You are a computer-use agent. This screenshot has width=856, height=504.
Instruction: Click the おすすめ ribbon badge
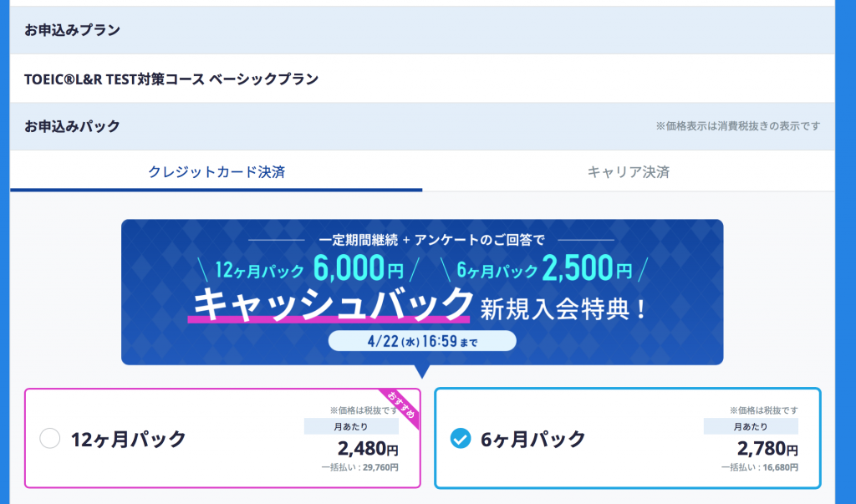coord(400,407)
